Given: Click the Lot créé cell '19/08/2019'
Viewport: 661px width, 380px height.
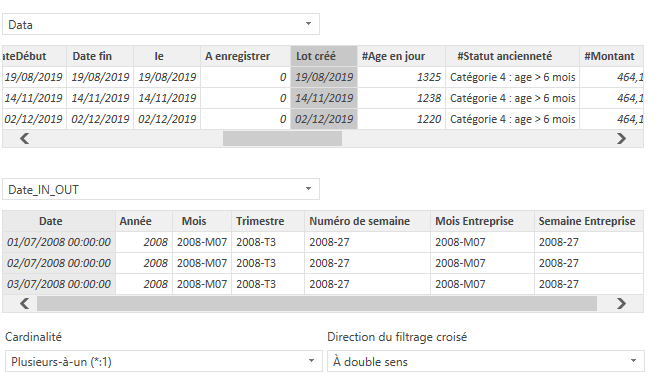Looking at the screenshot, I should 324,77.
